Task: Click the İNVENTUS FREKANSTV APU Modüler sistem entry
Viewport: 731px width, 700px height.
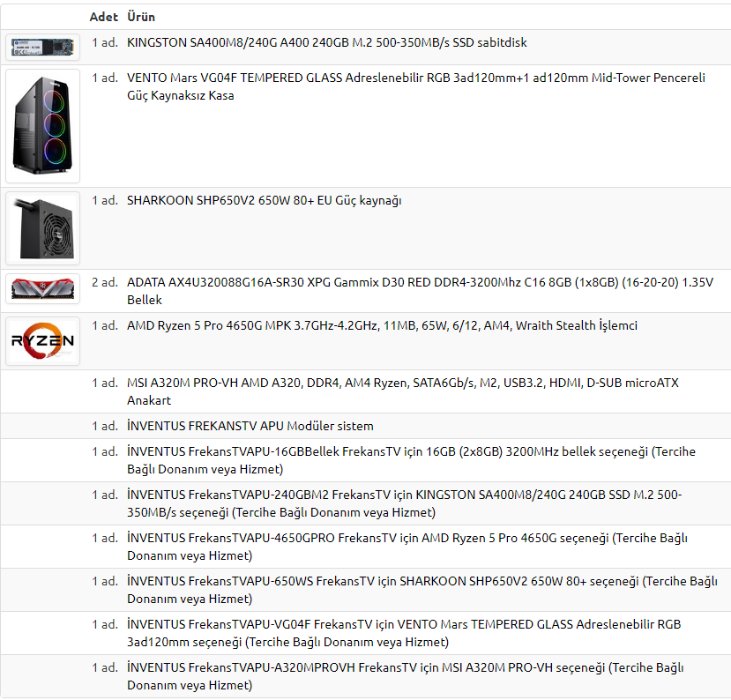Action: [x=250, y=426]
